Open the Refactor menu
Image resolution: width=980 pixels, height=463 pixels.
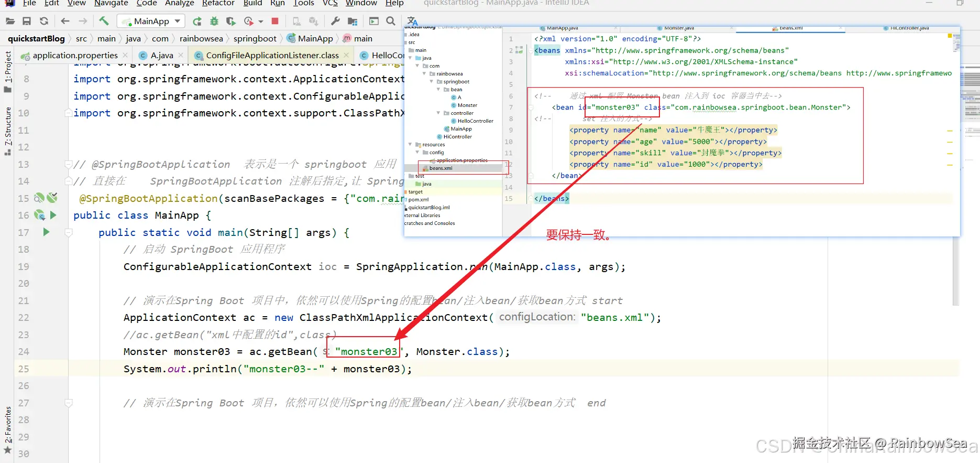pyautogui.click(x=218, y=3)
